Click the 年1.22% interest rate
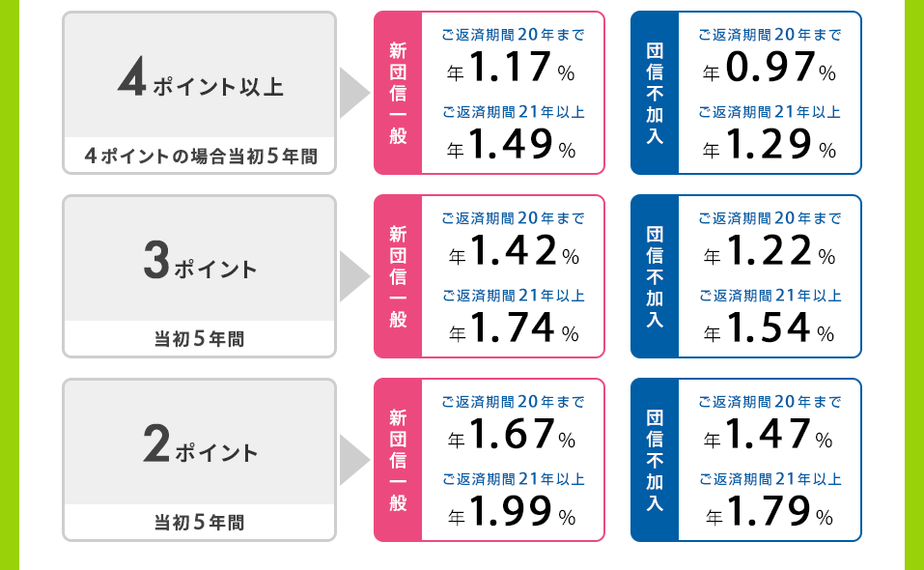924x570 pixels. (770, 252)
